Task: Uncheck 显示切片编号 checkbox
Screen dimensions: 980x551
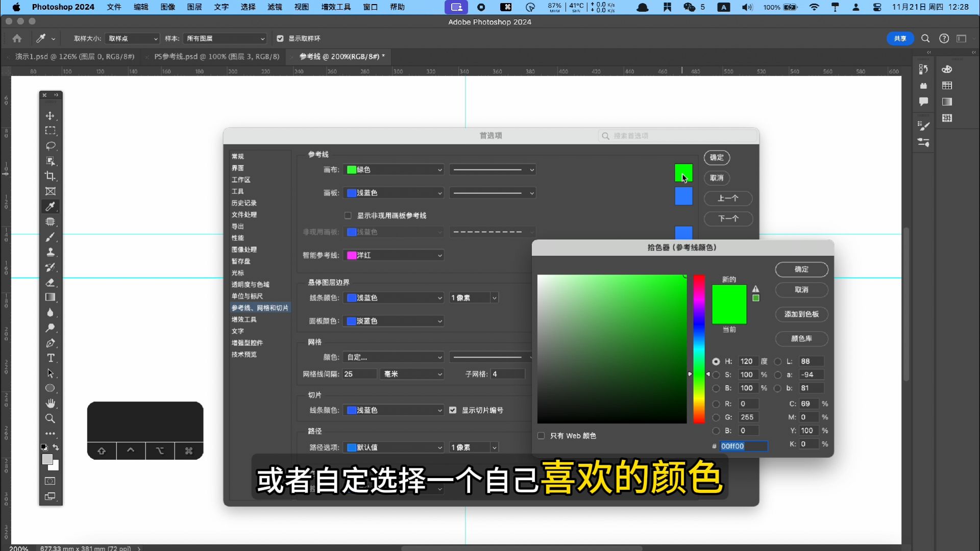Action: click(x=453, y=410)
